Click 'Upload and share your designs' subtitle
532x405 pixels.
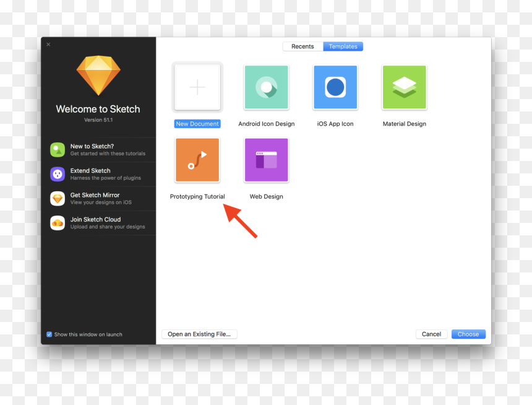(108, 227)
